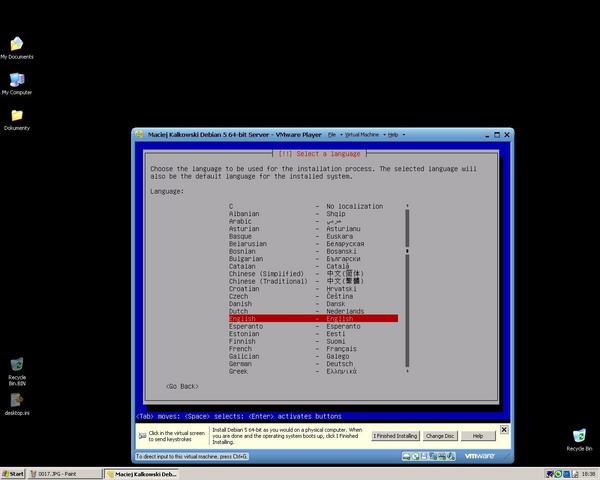Switch to 0017.JPG - Paint taskbar button

pyautogui.click(x=65, y=474)
